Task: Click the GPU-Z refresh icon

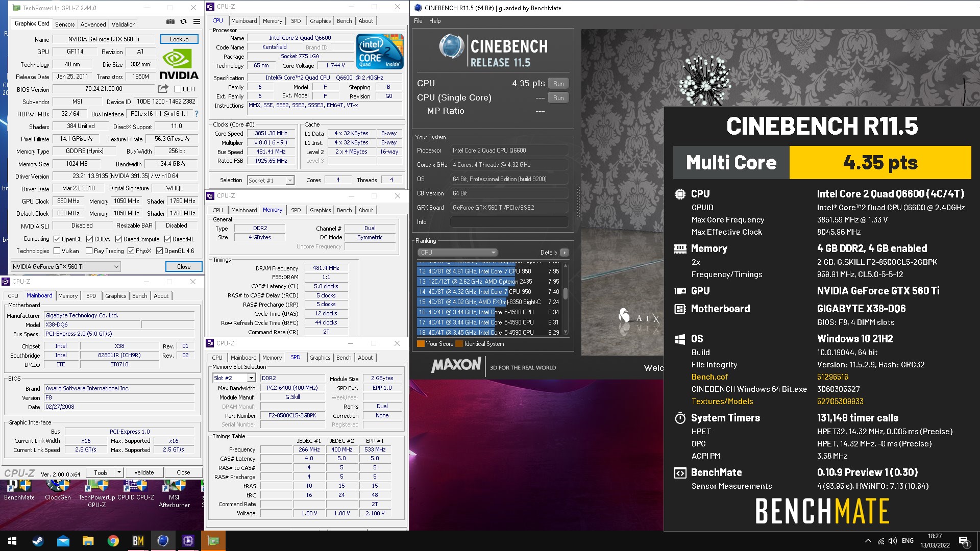Action: pos(183,22)
